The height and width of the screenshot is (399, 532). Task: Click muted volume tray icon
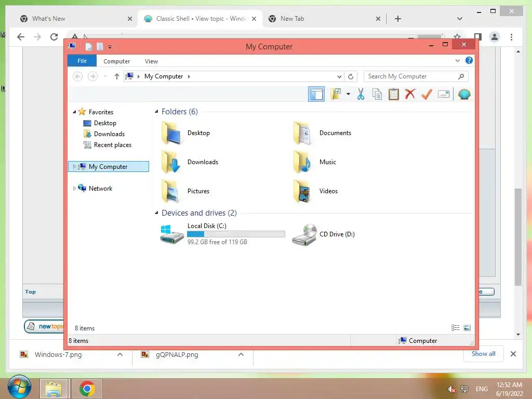(x=451, y=389)
